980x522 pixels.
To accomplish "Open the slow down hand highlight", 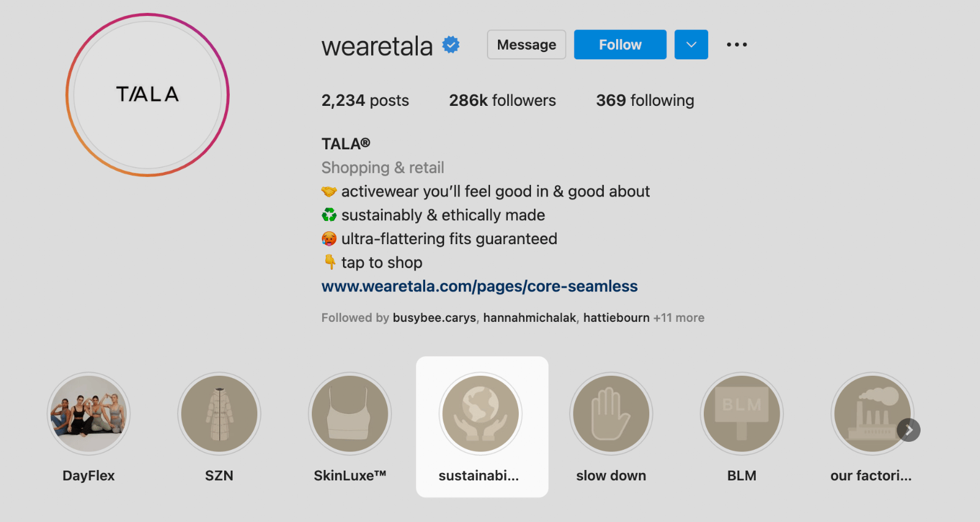I will pyautogui.click(x=611, y=414).
